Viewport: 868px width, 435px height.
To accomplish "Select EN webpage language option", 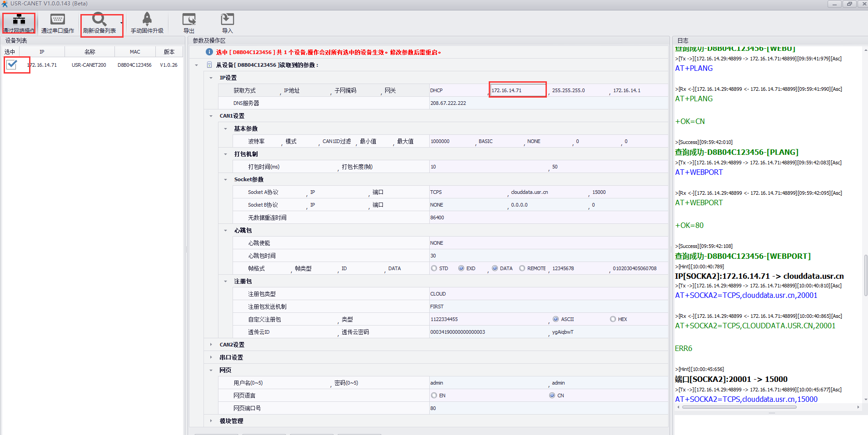I will click(x=434, y=395).
